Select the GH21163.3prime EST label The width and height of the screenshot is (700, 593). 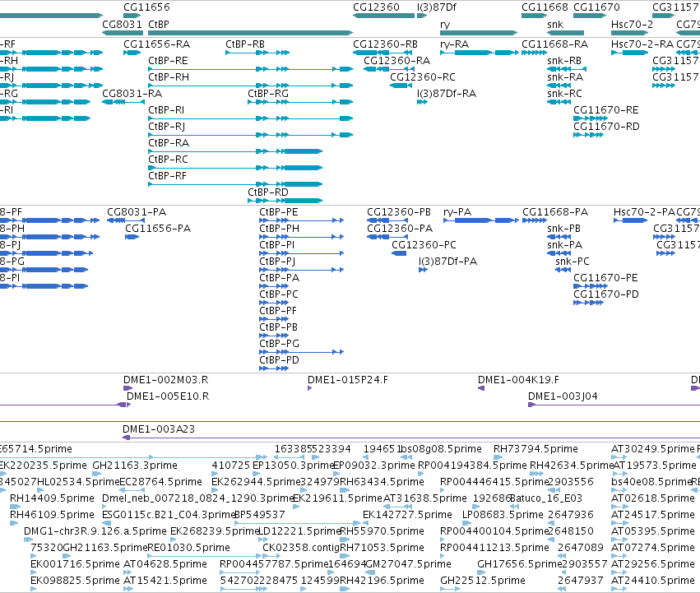135,466
